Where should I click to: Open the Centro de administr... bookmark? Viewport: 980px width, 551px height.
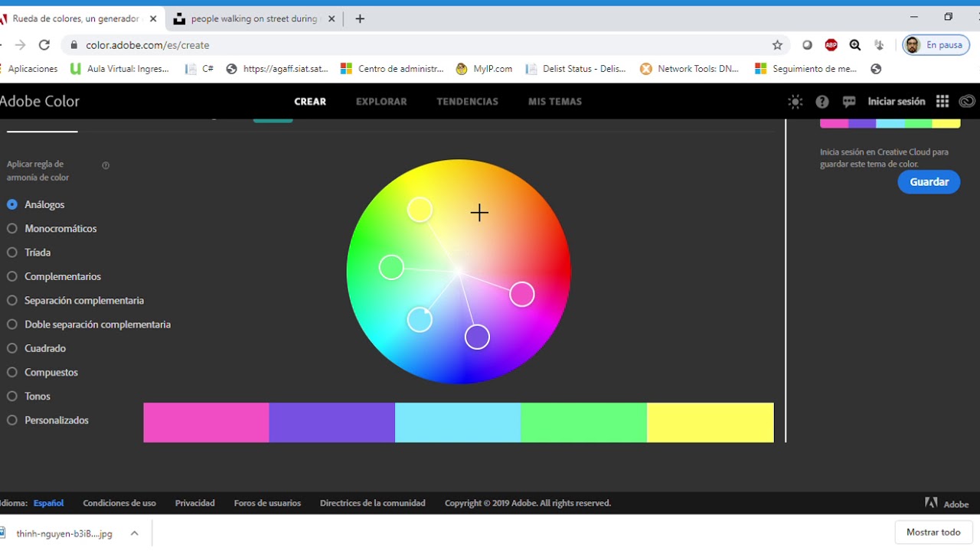pyautogui.click(x=392, y=69)
